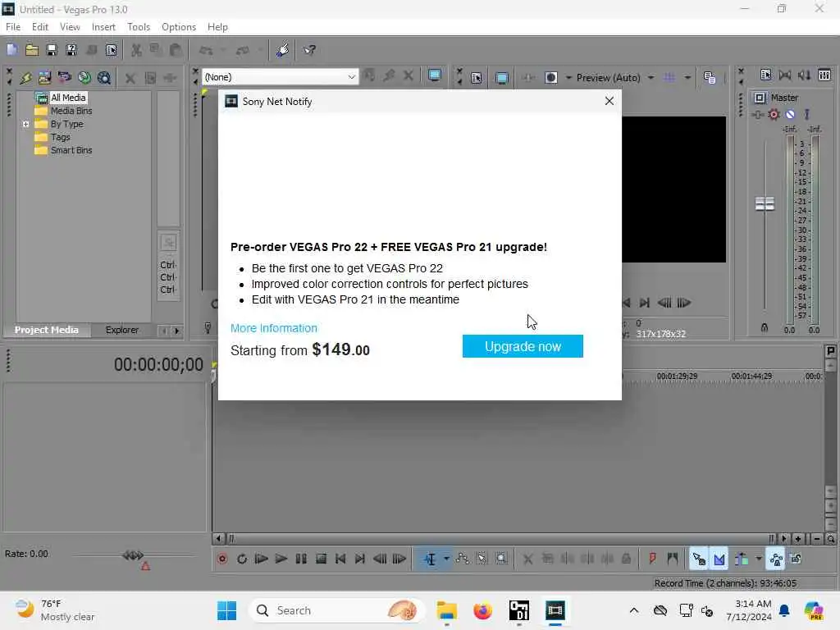Open the Edit menu
This screenshot has width=840, height=630.
[39, 27]
